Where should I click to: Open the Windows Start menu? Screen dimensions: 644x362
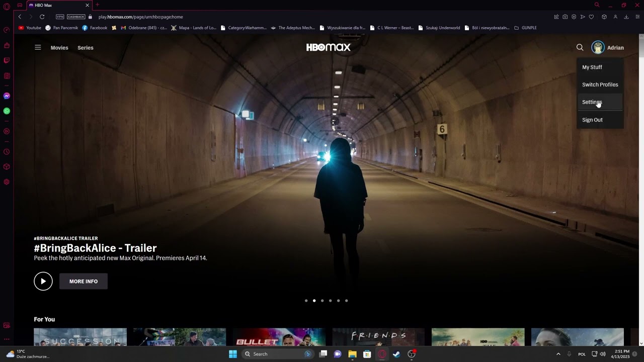click(232, 354)
